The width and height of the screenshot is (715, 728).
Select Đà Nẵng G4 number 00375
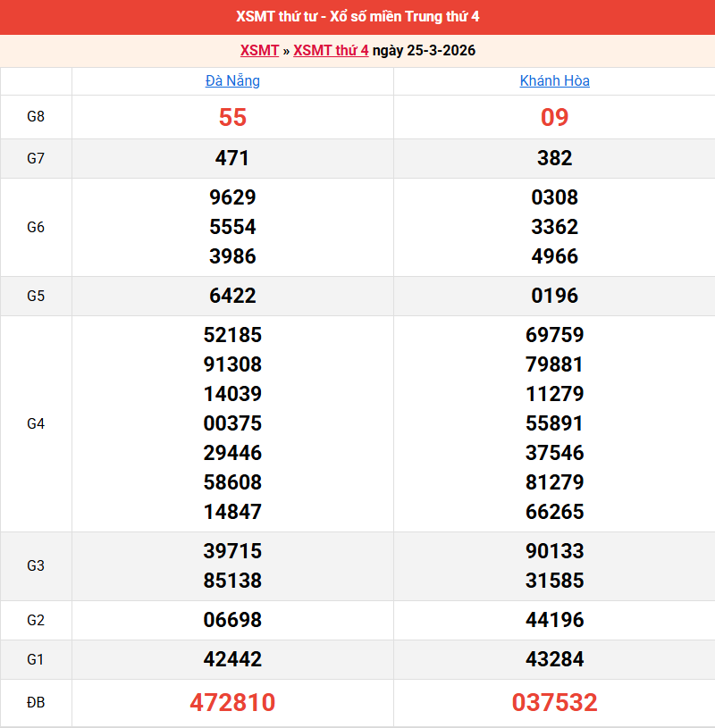pyautogui.click(x=232, y=423)
